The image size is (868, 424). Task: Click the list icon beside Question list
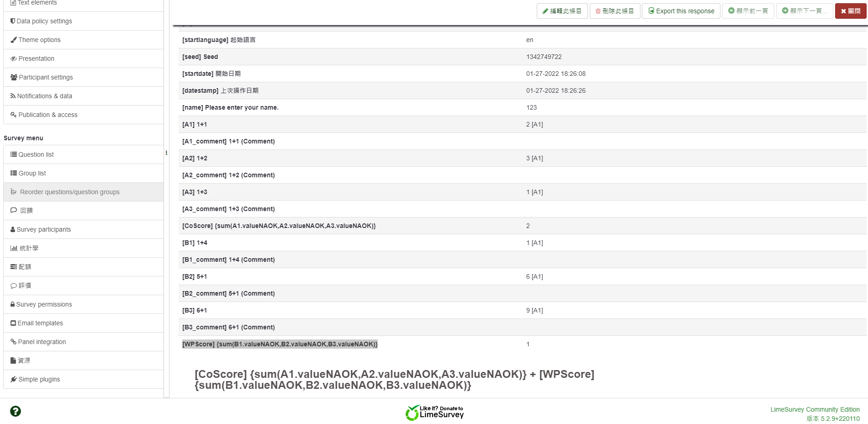click(14, 154)
